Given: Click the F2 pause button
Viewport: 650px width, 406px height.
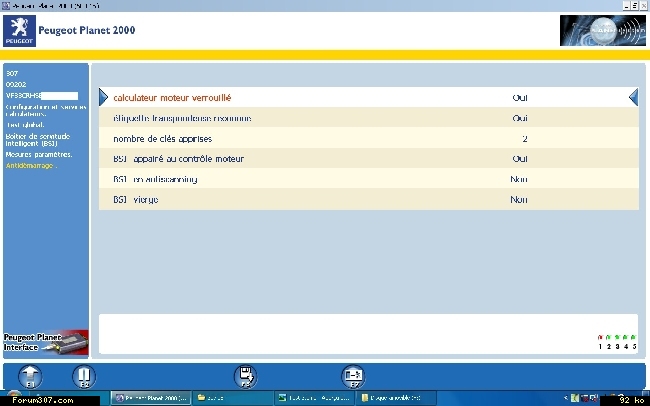Looking at the screenshot, I should pyautogui.click(x=84, y=377).
